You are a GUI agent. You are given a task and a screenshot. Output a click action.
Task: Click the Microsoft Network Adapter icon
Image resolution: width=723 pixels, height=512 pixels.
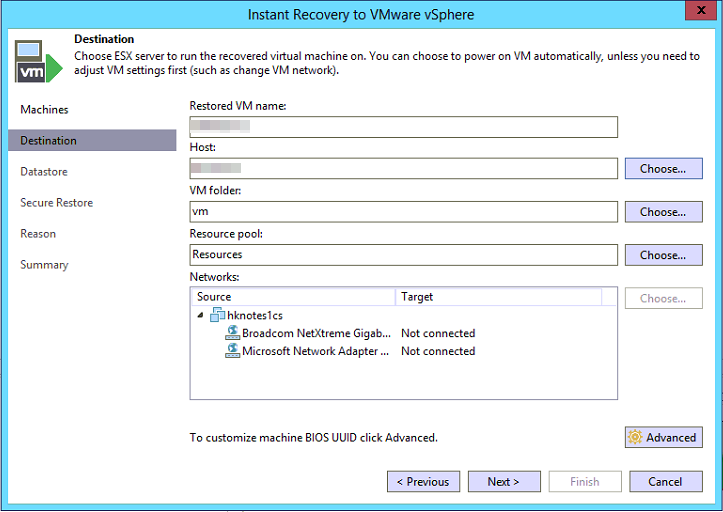[x=233, y=351]
